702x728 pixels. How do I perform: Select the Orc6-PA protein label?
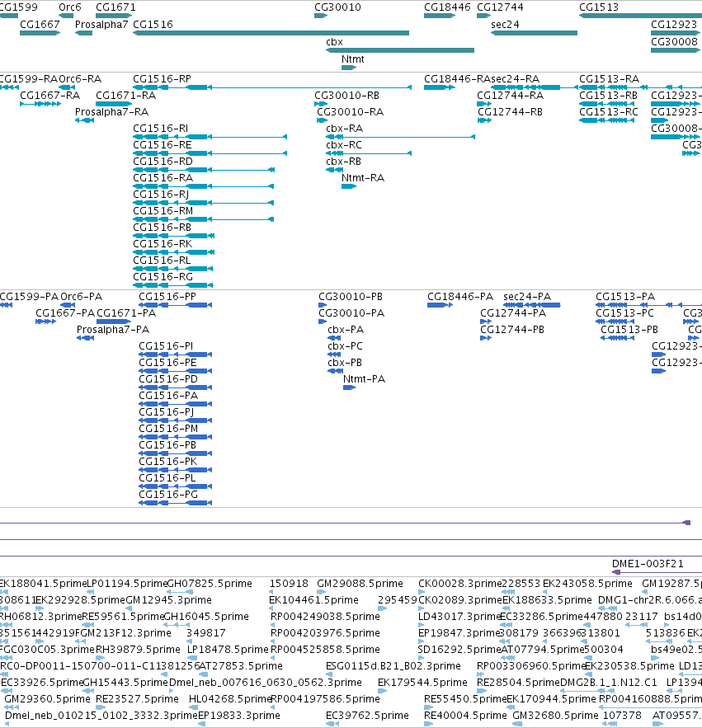[82, 297]
